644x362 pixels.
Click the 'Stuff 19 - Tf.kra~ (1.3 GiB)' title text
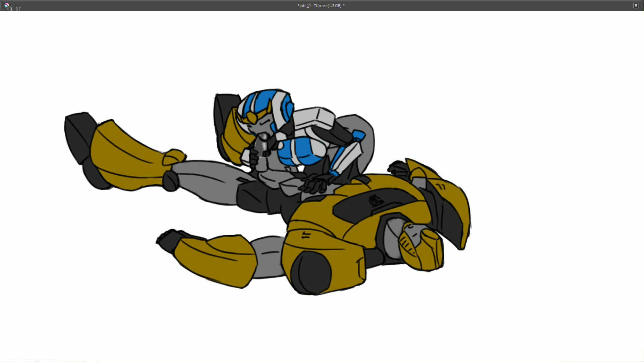coord(321,6)
